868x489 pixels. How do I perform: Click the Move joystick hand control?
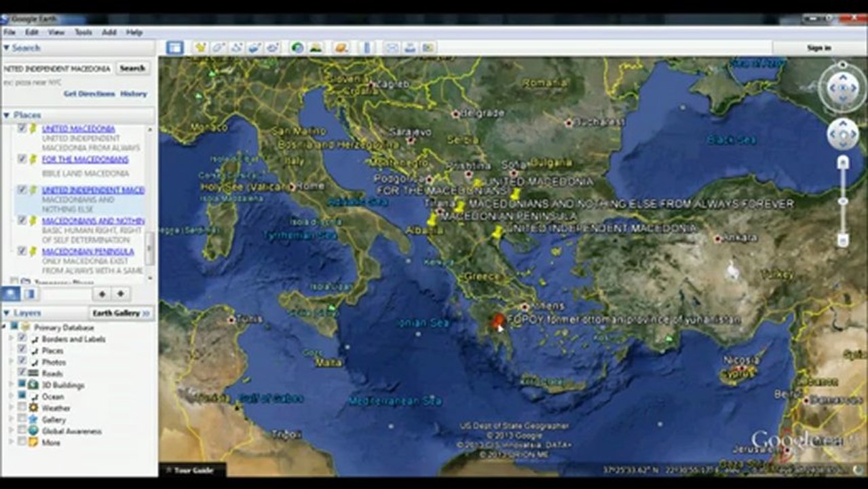coord(843,134)
